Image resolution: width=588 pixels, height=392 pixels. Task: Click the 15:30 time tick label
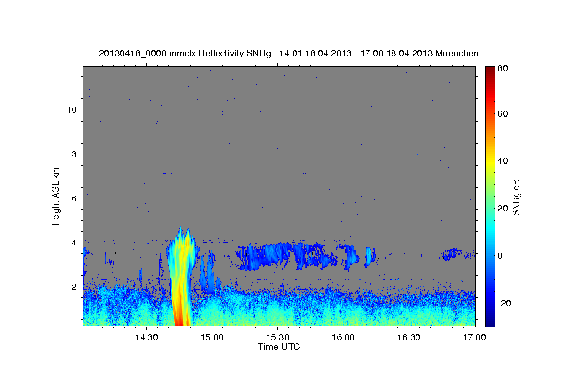click(277, 338)
